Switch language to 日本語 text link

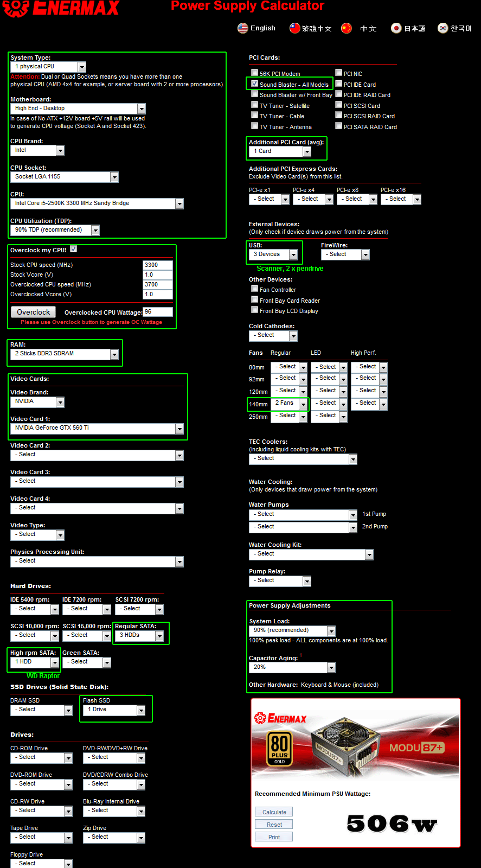pos(415,29)
